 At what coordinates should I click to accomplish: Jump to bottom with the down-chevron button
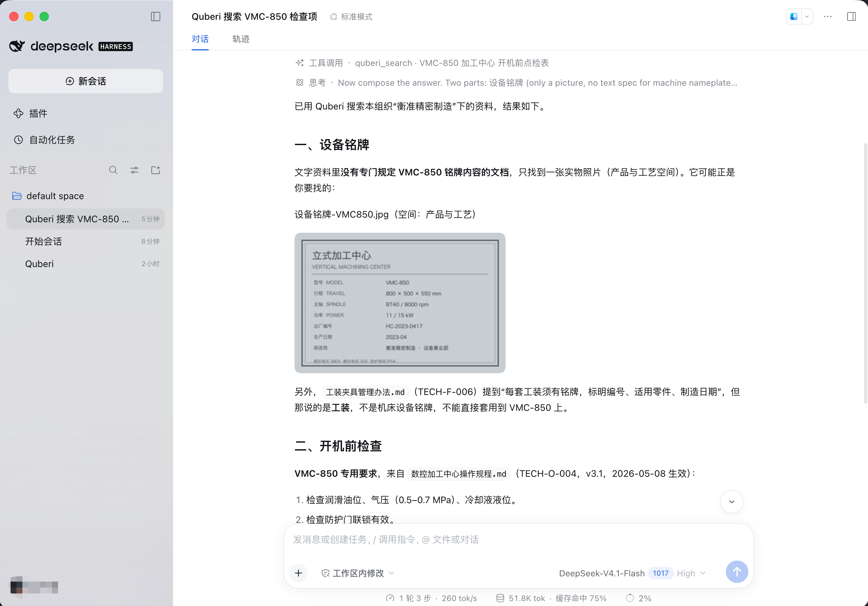(x=731, y=502)
